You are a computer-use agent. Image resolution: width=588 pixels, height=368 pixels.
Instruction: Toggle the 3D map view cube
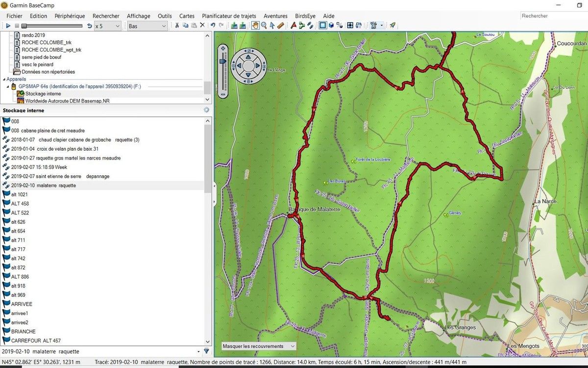click(331, 26)
